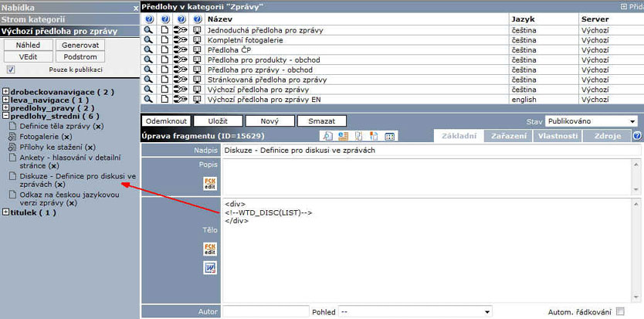644x319 pixels.
Task: Click into the Autor input field
Action: [x=265, y=312]
